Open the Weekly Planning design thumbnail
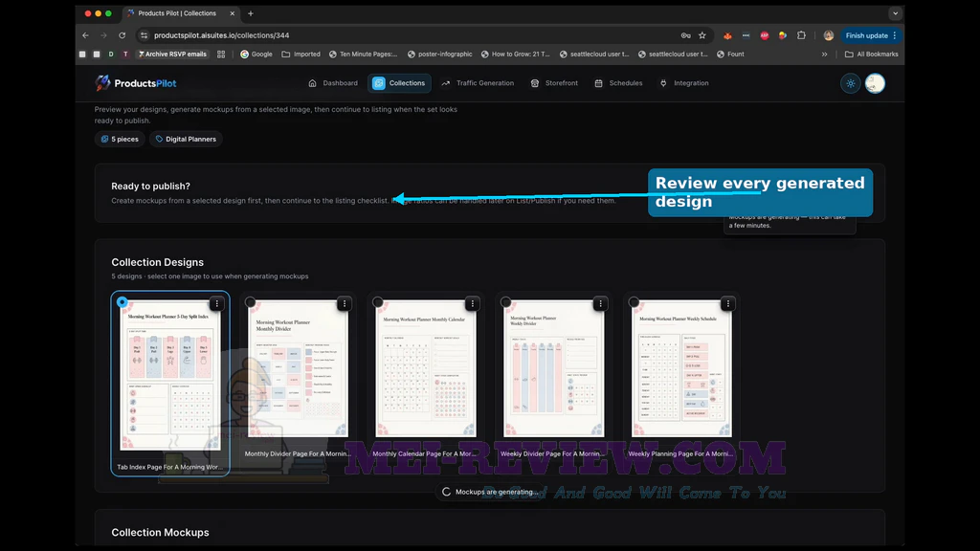 tap(681, 369)
